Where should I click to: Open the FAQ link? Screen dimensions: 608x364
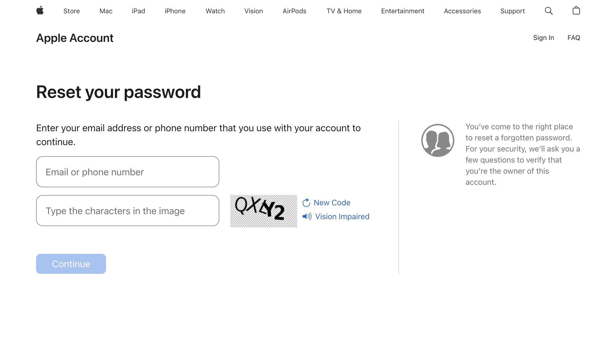point(573,37)
